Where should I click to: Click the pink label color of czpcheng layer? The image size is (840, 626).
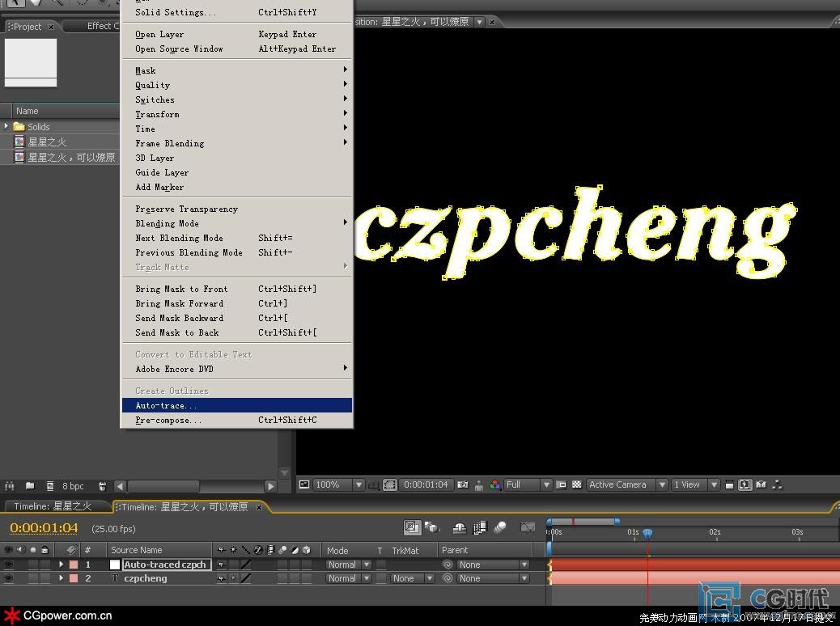(x=74, y=578)
